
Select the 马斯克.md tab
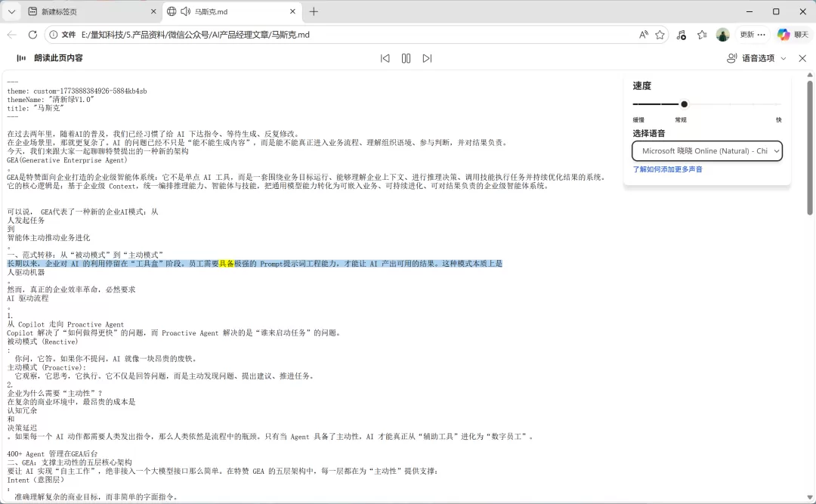coord(232,11)
